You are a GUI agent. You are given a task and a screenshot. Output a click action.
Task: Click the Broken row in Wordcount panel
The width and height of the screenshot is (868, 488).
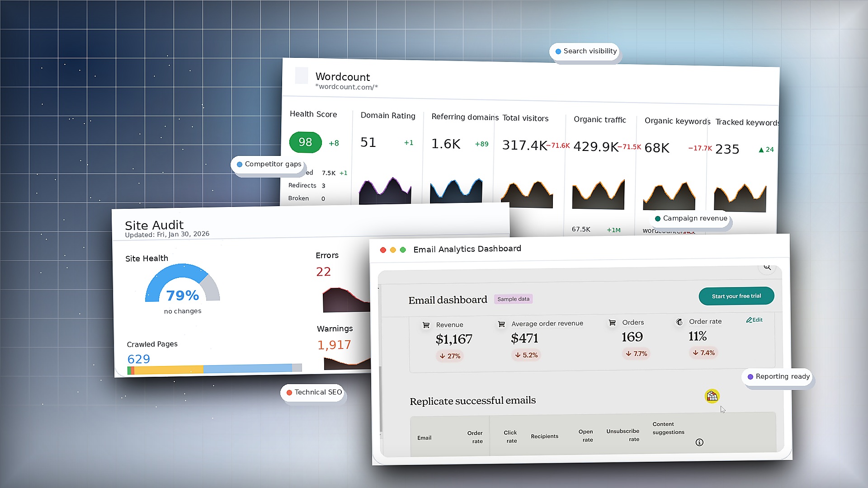(x=307, y=198)
